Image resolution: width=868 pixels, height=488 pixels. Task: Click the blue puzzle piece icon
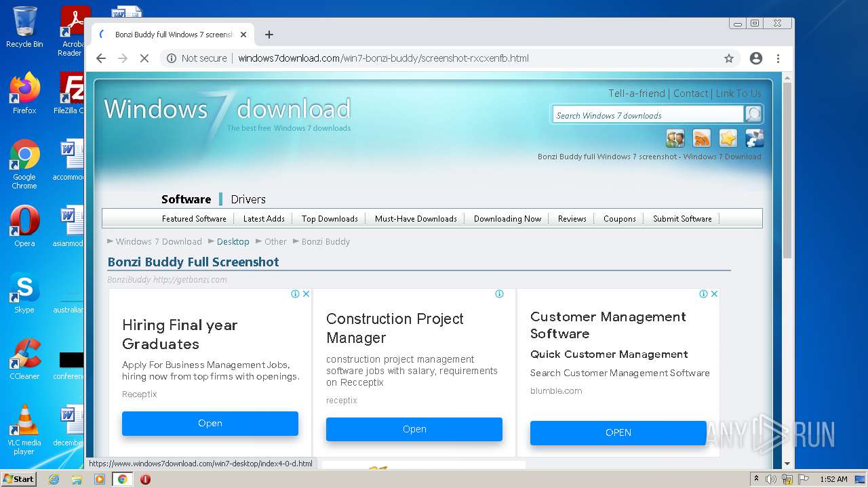pyautogui.click(x=755, y=138)
